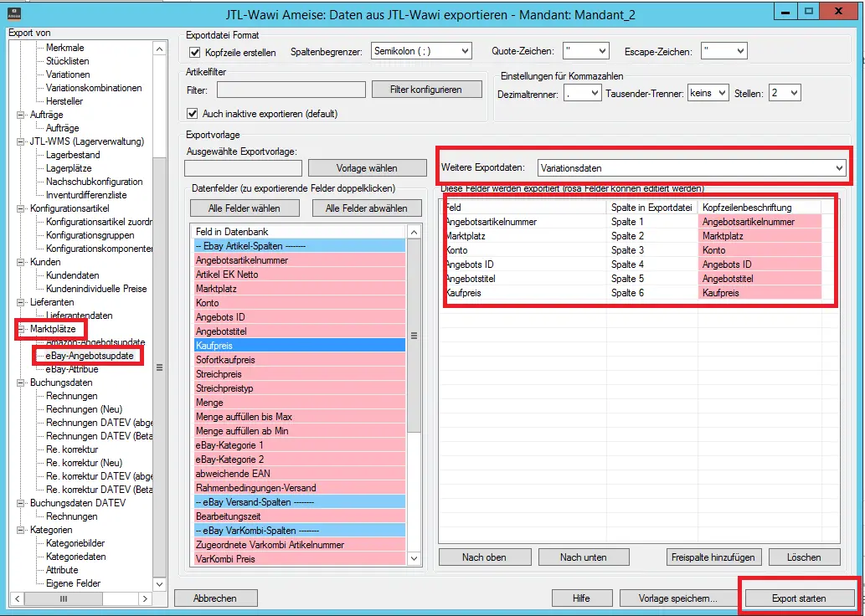Open the Escape-Zeichen dropdown
This screenshot has width=865, height=616.
point(723,51)
